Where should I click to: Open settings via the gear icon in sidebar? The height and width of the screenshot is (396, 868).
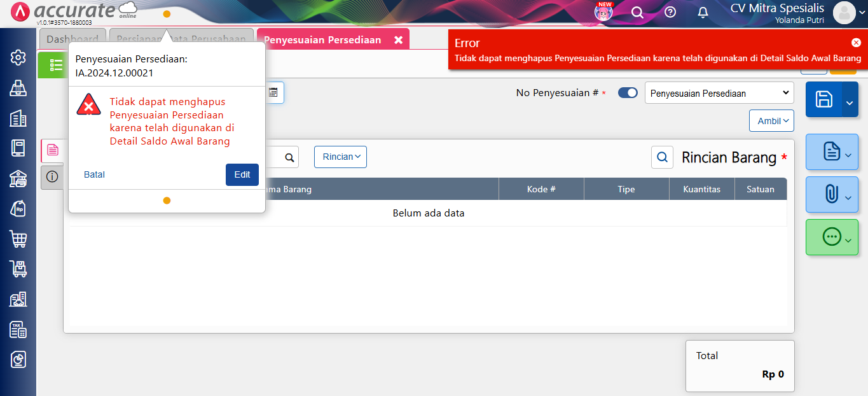tap(17, 57)
